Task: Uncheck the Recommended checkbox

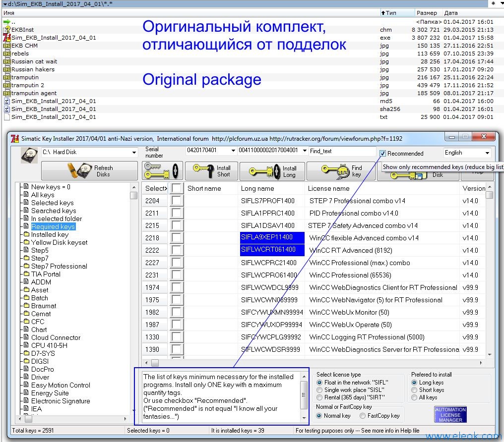Action: pyautogui.click(x=382, y=154)
